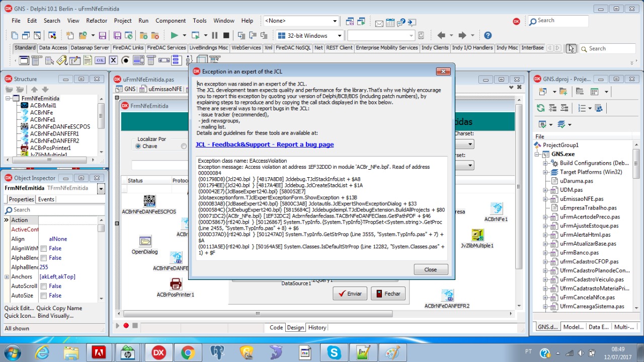This screenshot has width=644, height=362.
Task: Open Google Chrome from the taskbar
Action: click(x=188, y=352)
